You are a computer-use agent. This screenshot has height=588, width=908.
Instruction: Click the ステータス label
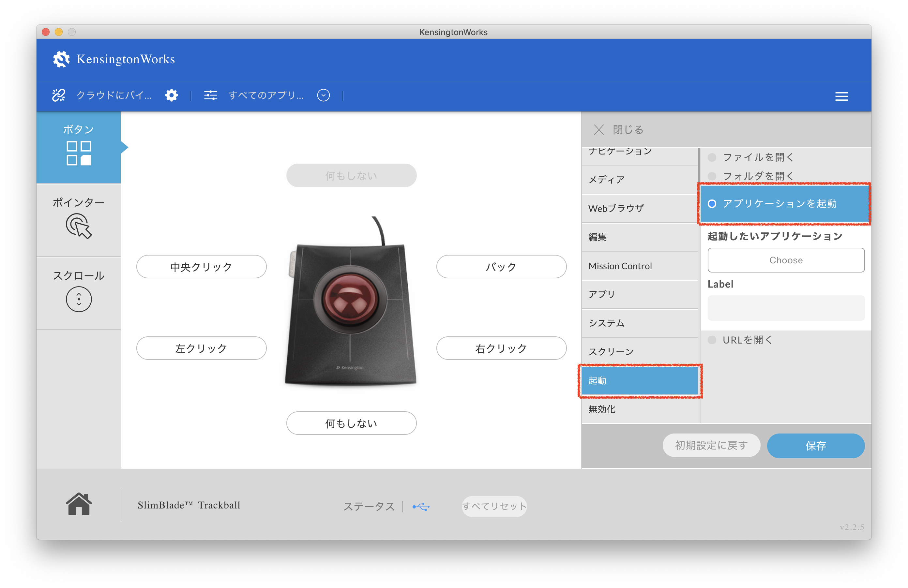369,507
